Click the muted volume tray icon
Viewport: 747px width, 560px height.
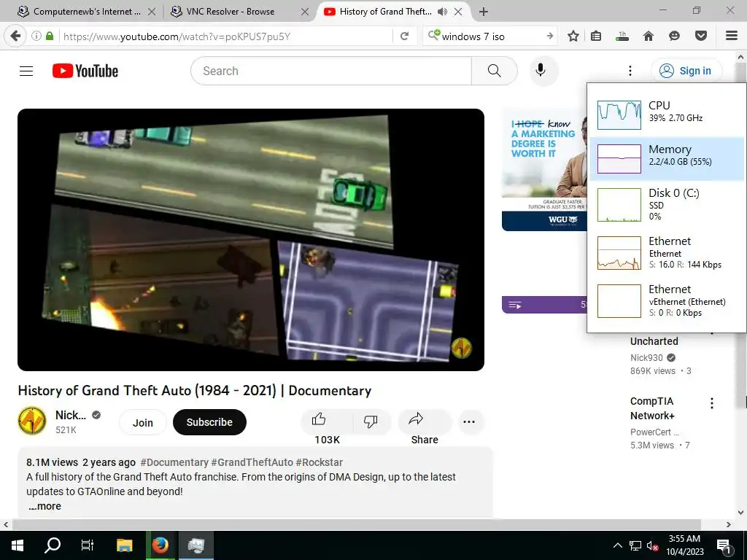(x=652, y=545)
